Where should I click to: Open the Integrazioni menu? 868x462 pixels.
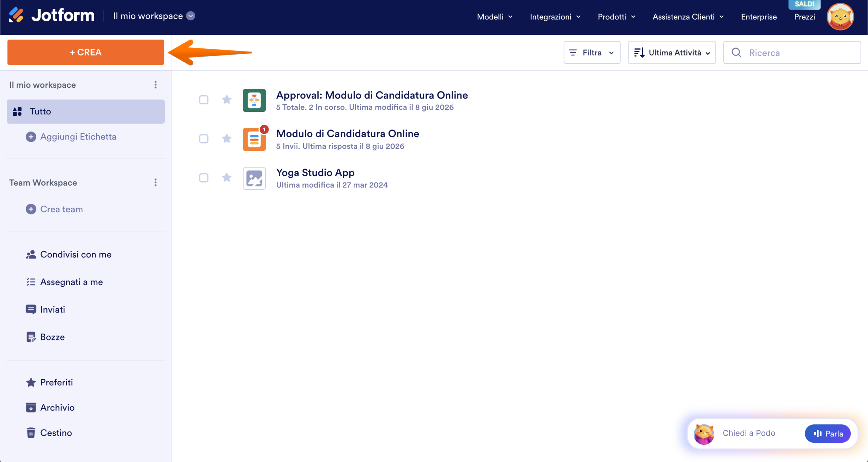pyautogui.click(x=555, y=17)
